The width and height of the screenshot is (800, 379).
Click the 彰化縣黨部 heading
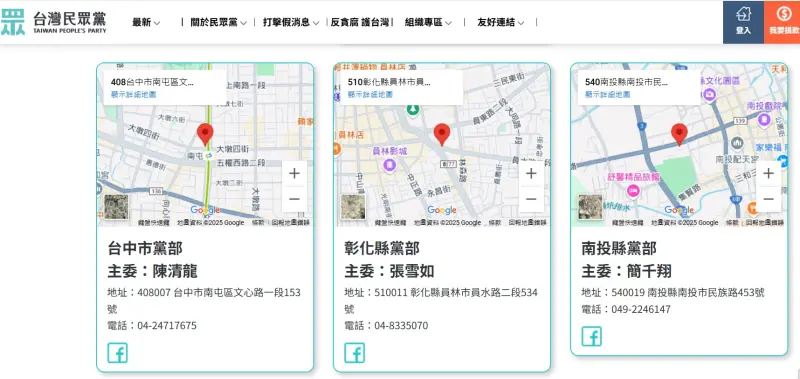(382, 248)
